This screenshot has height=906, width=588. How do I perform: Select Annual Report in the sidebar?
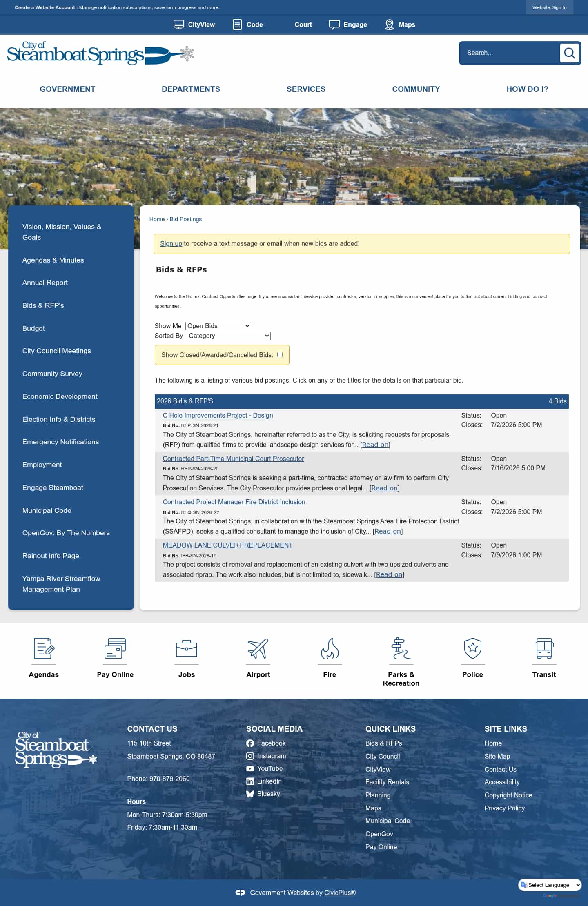45,283
